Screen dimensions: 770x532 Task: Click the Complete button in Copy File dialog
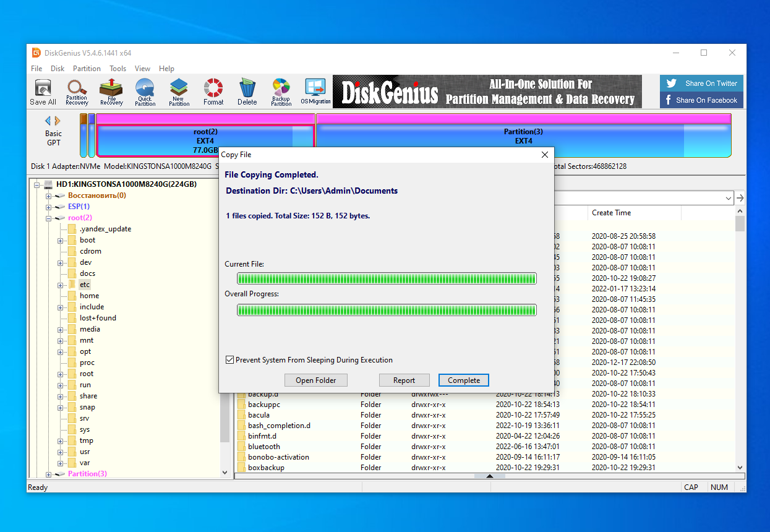click(463, 380)
